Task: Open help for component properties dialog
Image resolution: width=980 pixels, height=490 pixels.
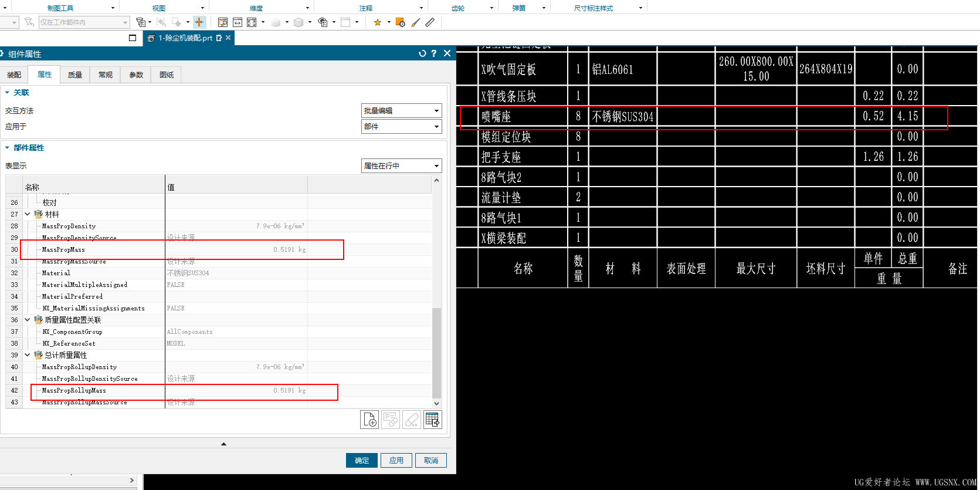Action: coord(434,53)
